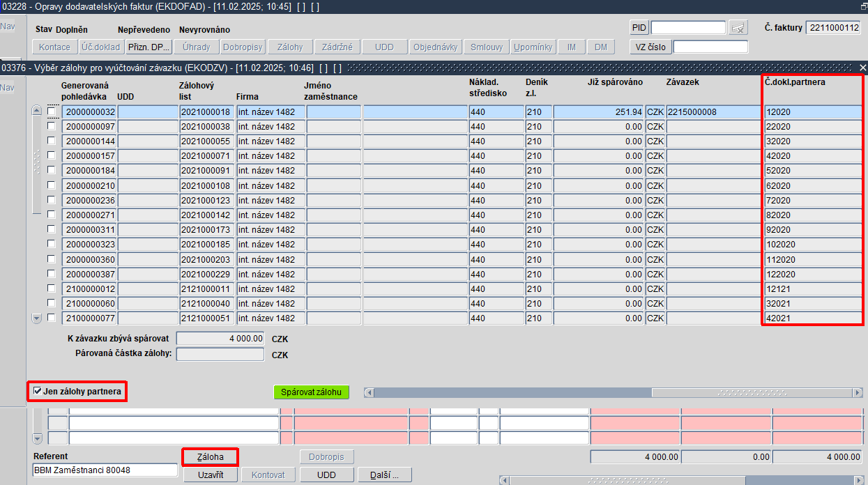868x485 pixels.
Task: Tick checkbox for row 2000000157
Action: point(52,155)
